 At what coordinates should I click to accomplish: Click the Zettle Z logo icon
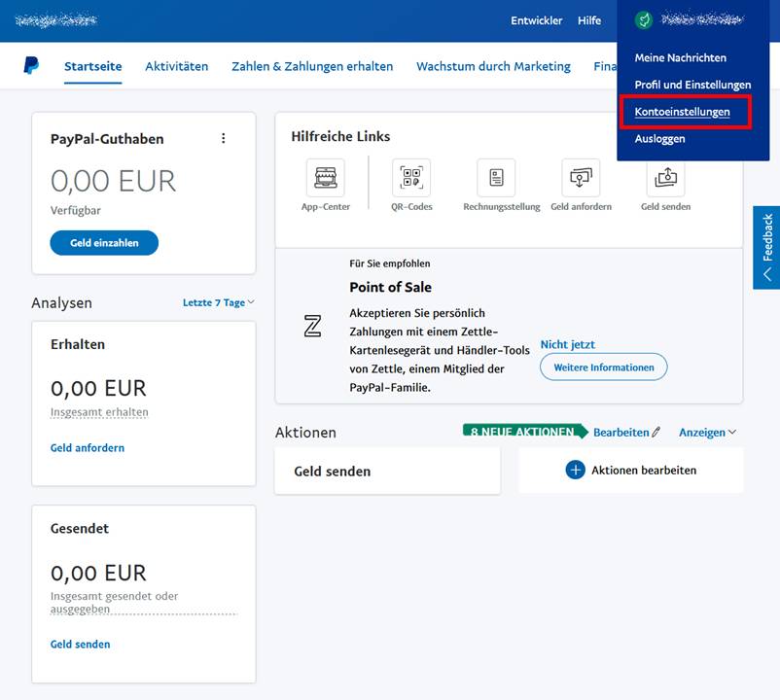312,326
